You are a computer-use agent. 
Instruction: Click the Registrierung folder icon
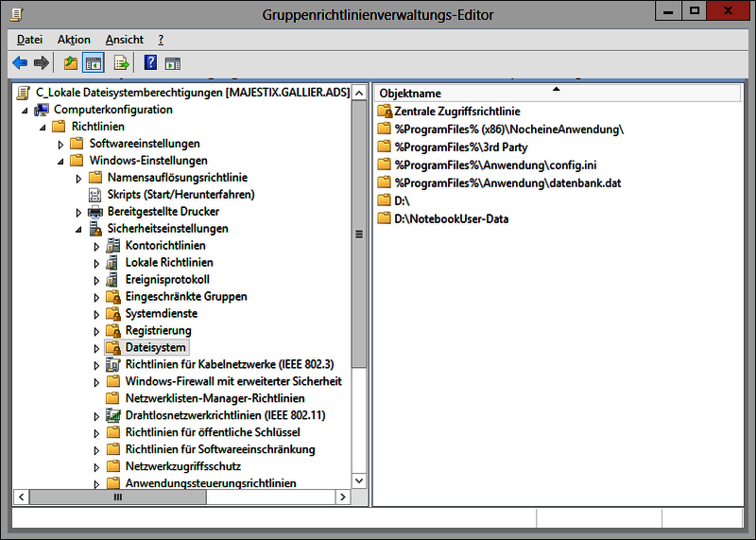(x=113, y=331)
